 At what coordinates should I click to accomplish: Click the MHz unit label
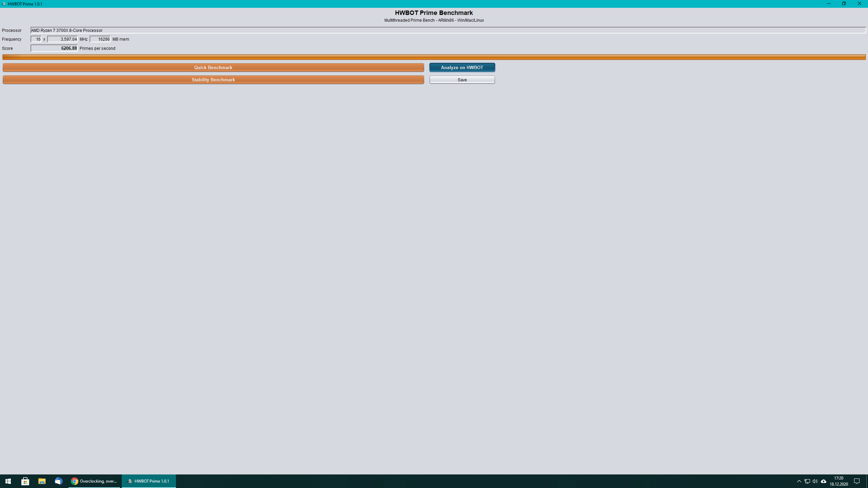[83, 39]
